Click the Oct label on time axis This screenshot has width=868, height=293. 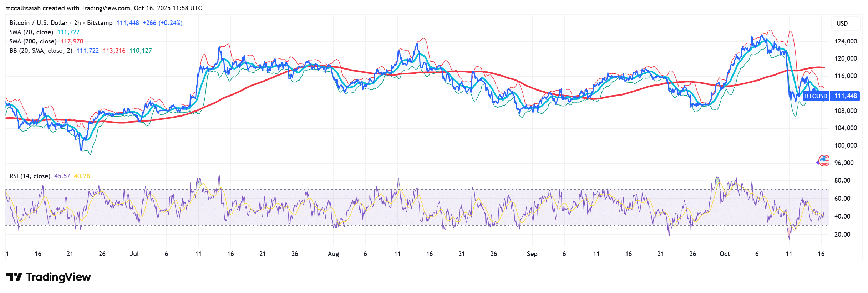coord(725,254)
